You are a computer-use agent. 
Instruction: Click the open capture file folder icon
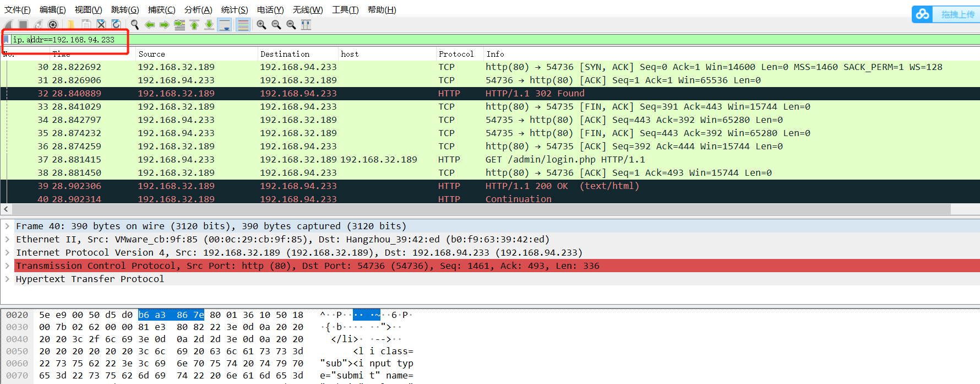click(71, 25)
